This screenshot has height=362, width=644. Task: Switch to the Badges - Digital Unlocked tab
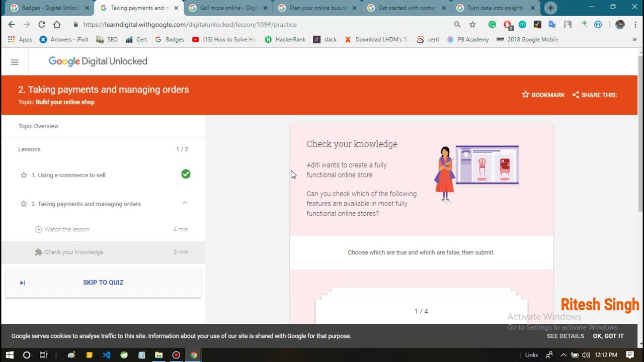(49, 8)
